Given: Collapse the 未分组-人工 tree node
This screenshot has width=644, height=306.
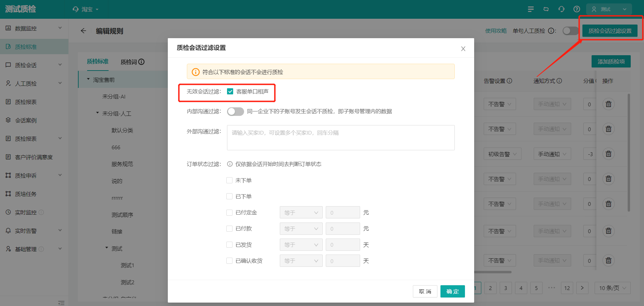Looking at the screenshot, I should pos(98,113).
